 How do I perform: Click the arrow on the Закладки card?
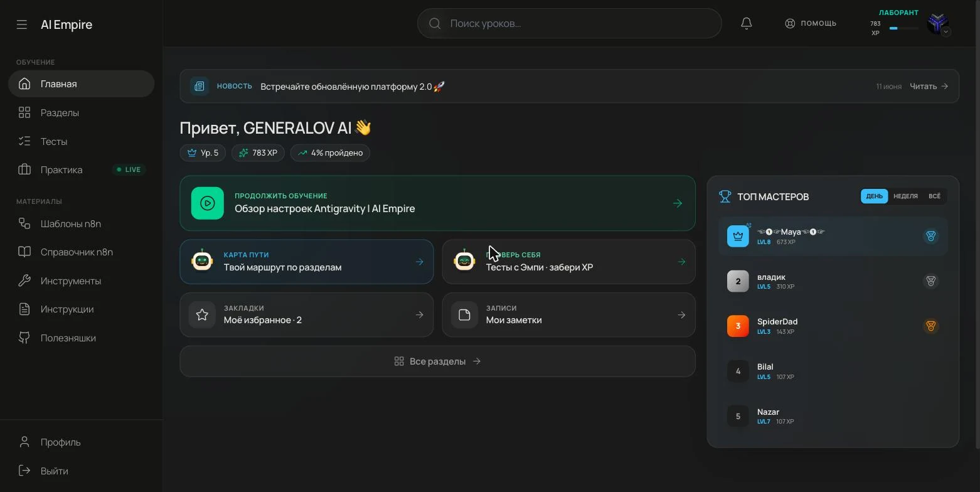pos(420,314)
